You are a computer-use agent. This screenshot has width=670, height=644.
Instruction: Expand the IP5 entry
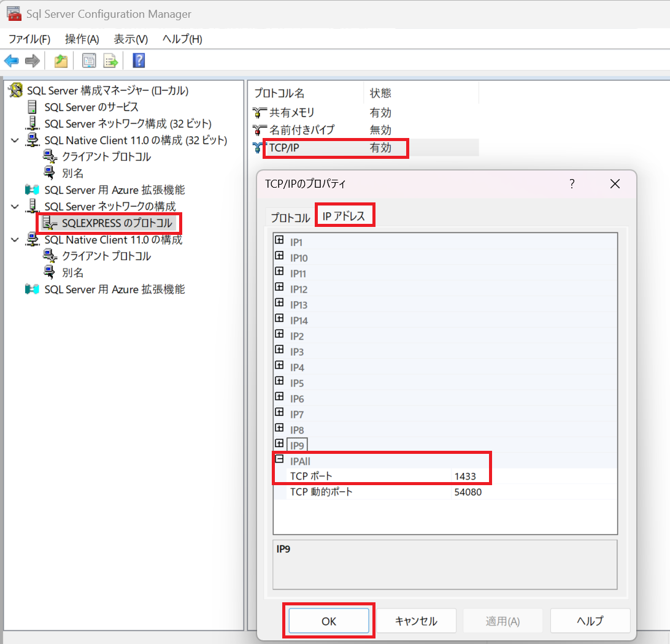[279, 380]
